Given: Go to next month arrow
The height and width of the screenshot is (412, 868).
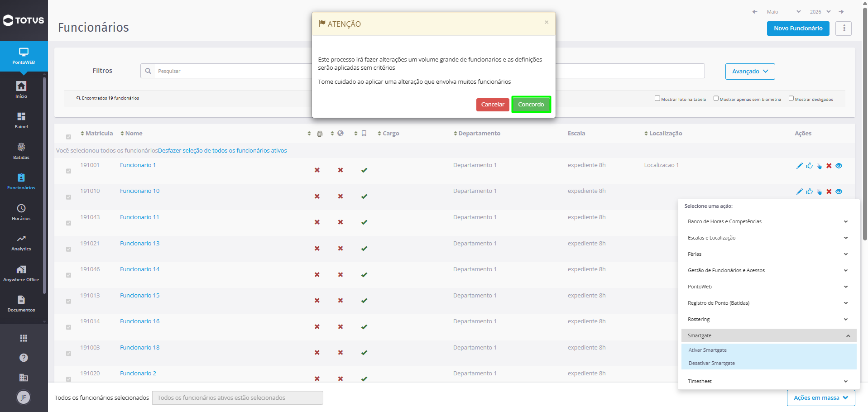Looking at the screenshot, I should coord(841,12).
